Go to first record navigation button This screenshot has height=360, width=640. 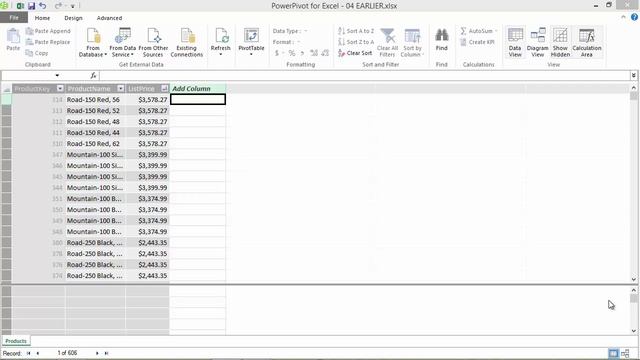(x=29, y=353)
